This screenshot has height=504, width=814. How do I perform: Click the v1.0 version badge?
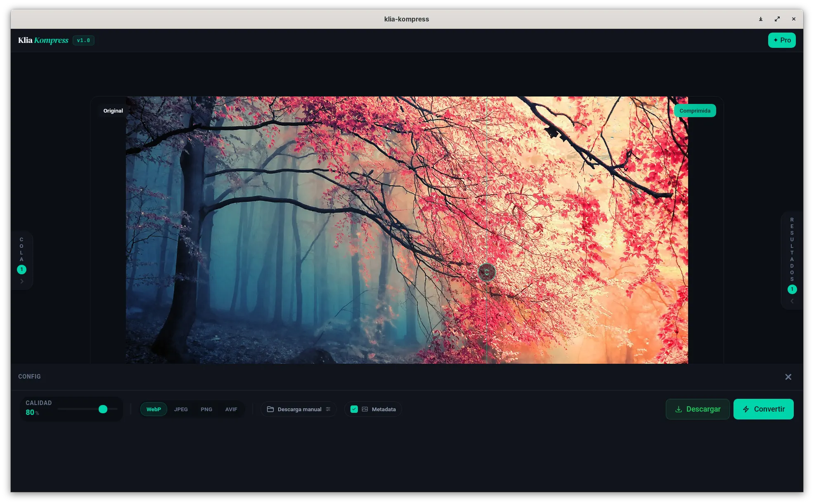pyautogui.click(x=83, y=40)
